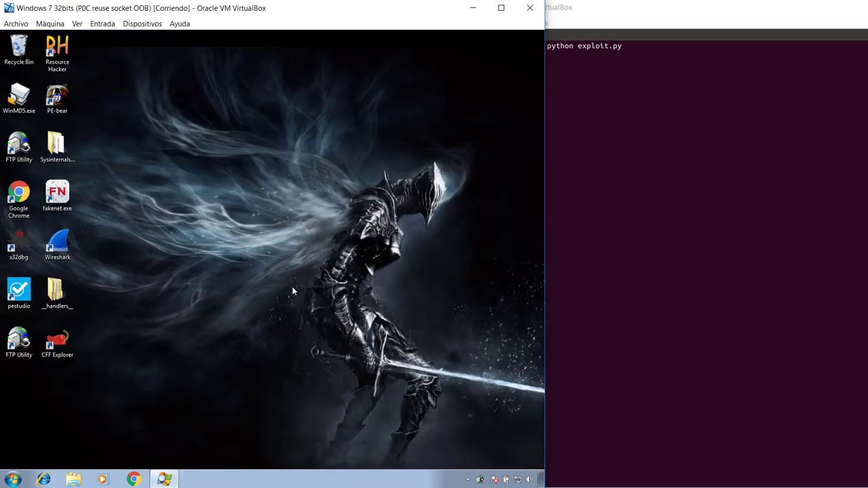
Task: Minimize the VirtualBox VM window
Action: [x=473, y=8]
